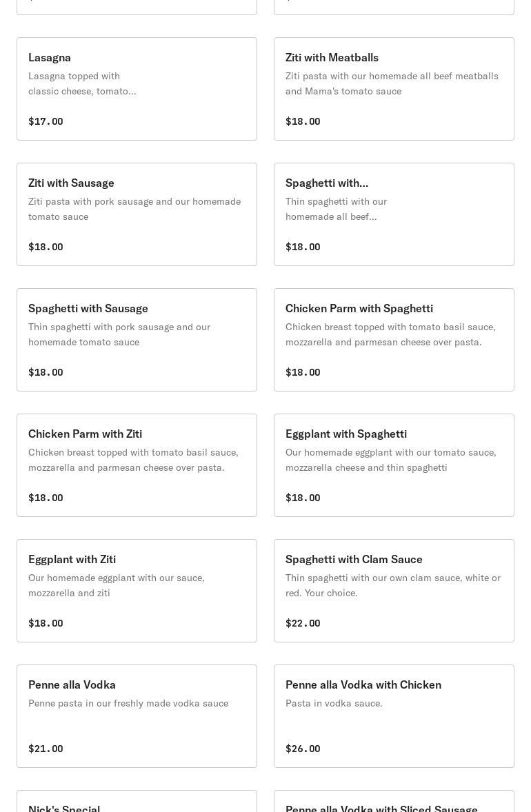
Task: Open the Eggplant with Spaghetti item
Action: [x=394, y=465]
